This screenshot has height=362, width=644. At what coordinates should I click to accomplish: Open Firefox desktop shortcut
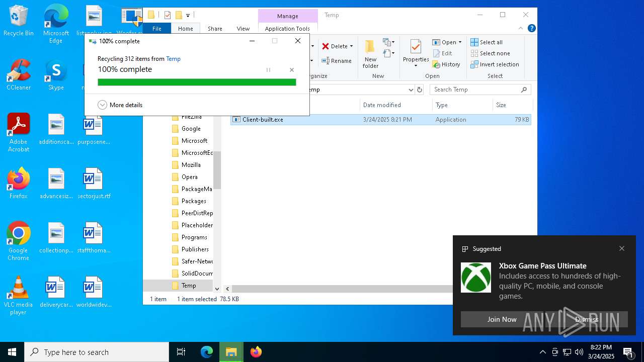point(19,184)
